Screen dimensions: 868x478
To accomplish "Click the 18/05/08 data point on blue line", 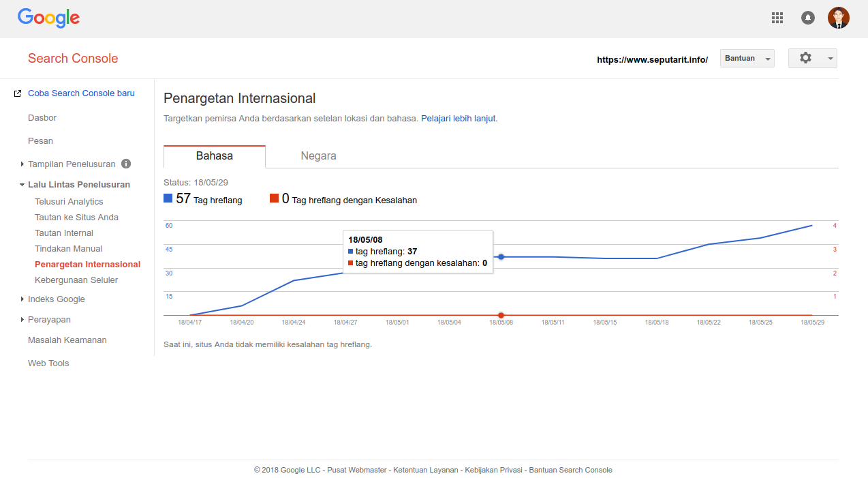I will click(501, 257).
